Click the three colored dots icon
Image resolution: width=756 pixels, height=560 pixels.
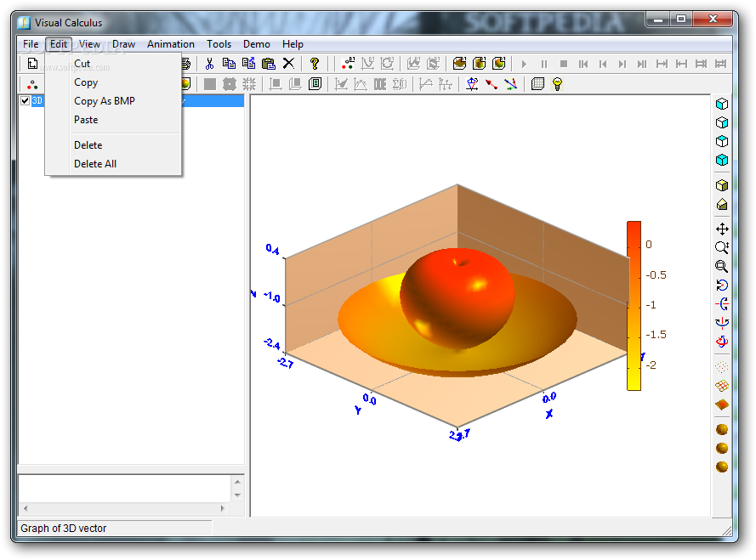coord(32,85)
